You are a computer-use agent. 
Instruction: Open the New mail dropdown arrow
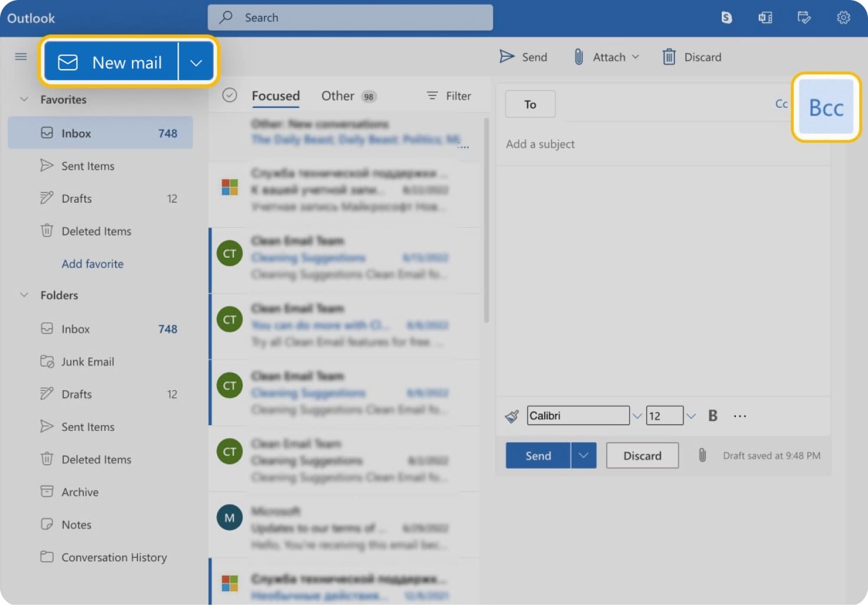click(x=196, y=61)
